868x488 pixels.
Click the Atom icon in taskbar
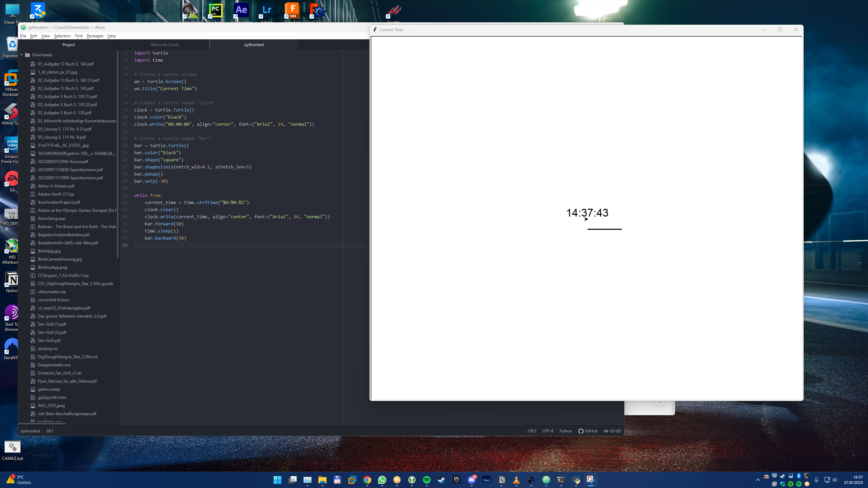point(546,480)
